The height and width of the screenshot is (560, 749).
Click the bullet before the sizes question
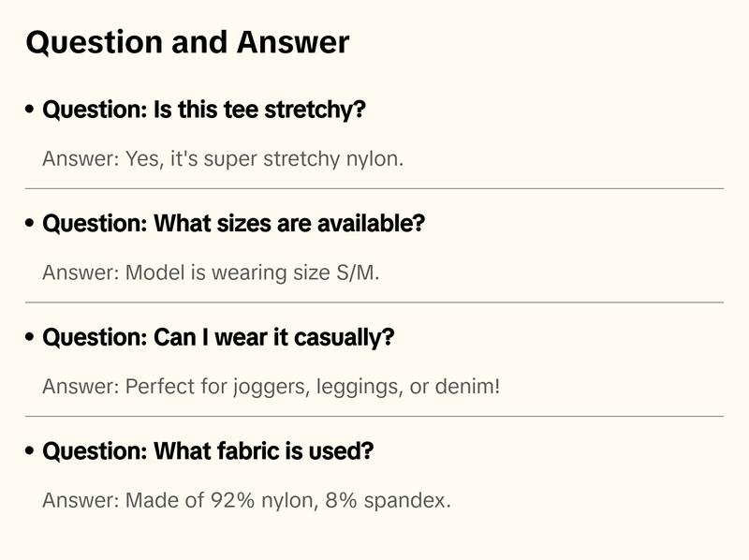(30, 225)
